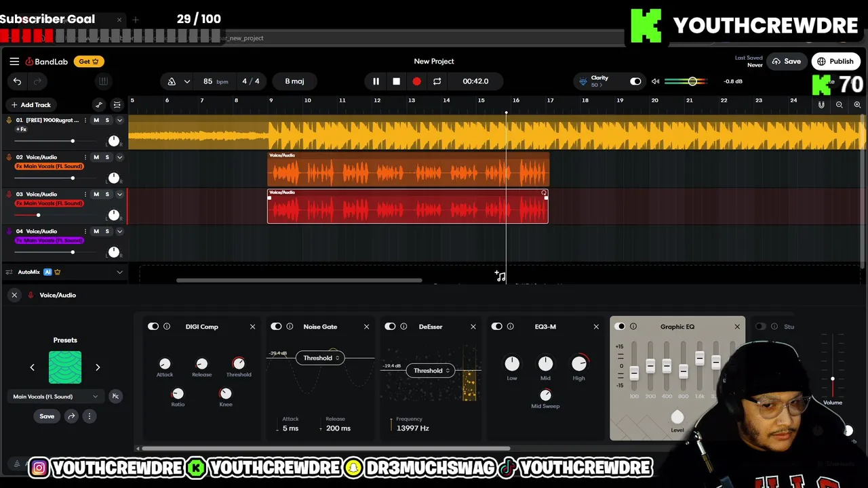Screen dimensions: 868x488
Task: Click the Publish button
Action: click(835, 61)
